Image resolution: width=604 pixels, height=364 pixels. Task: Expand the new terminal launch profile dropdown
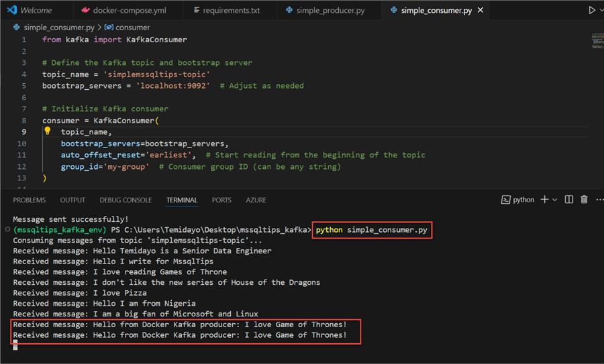[555, 200]
